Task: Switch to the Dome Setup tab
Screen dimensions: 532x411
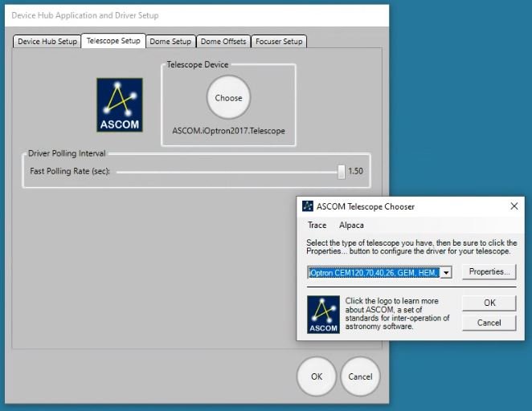Action: tap(170, 41)
